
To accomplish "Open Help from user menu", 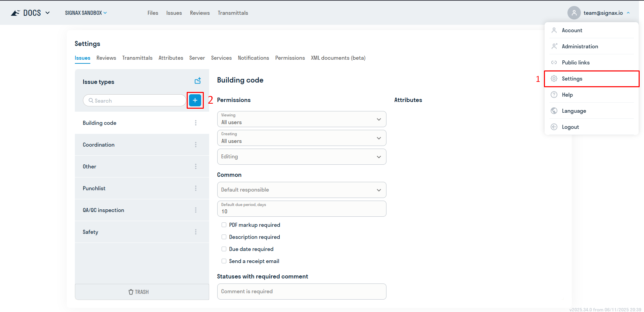I will coord(592,95).
